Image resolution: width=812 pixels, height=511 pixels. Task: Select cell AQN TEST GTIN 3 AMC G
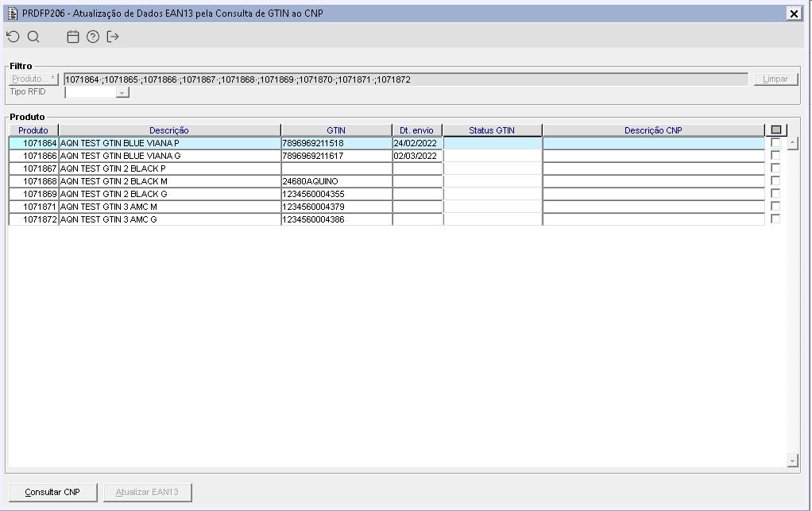169,219
